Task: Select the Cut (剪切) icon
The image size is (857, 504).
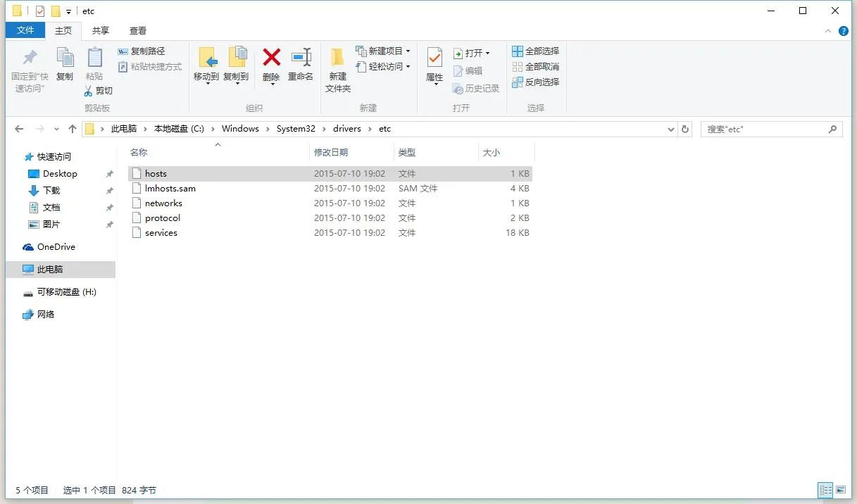Action: (x=99, y=90)
